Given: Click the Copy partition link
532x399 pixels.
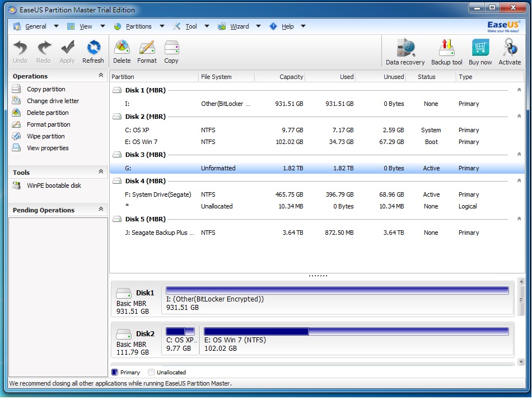Looking at the screenshot, I should click(x=46, y=89).
